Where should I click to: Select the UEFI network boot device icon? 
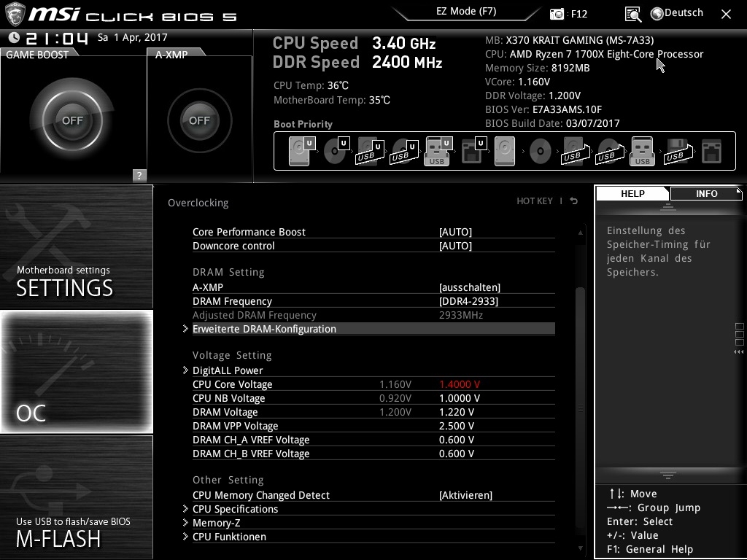473,152
